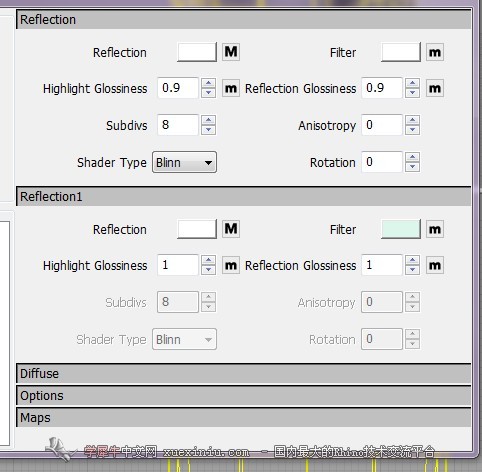Expand the Options section
The height and width of the screenshot is (472, 482).
(244, 396)
